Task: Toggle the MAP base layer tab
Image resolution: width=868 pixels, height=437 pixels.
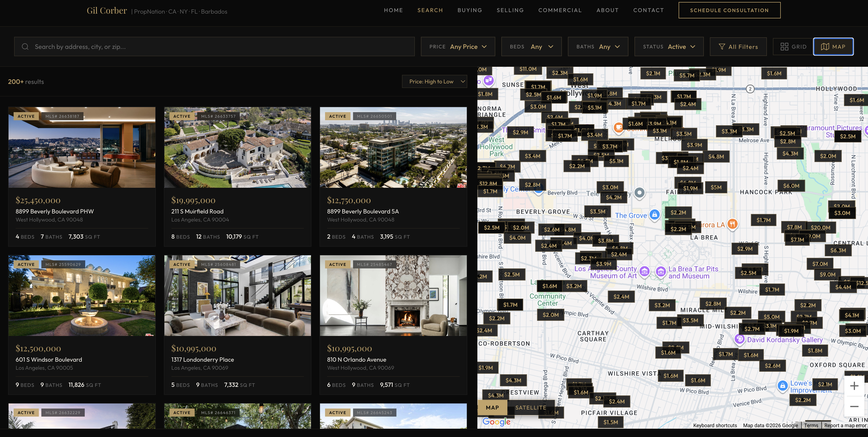Action: click(x=492, y=407)
